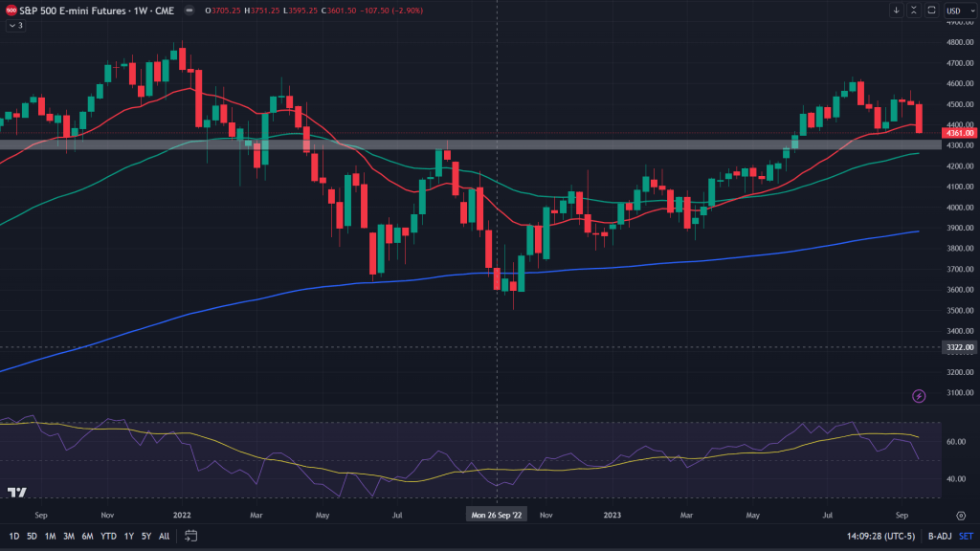Click the download arrow icon at top right
Viewport: 980px width, 551px height.
tap(897, 11)
